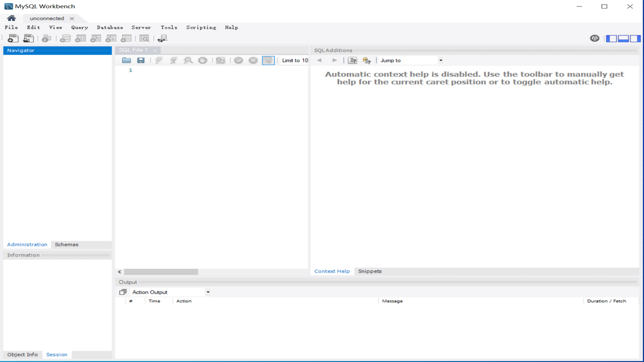Screen dimensions: 644x362
Task: Open the Limit to 10 rows dropdown
Action: (295, 60)
